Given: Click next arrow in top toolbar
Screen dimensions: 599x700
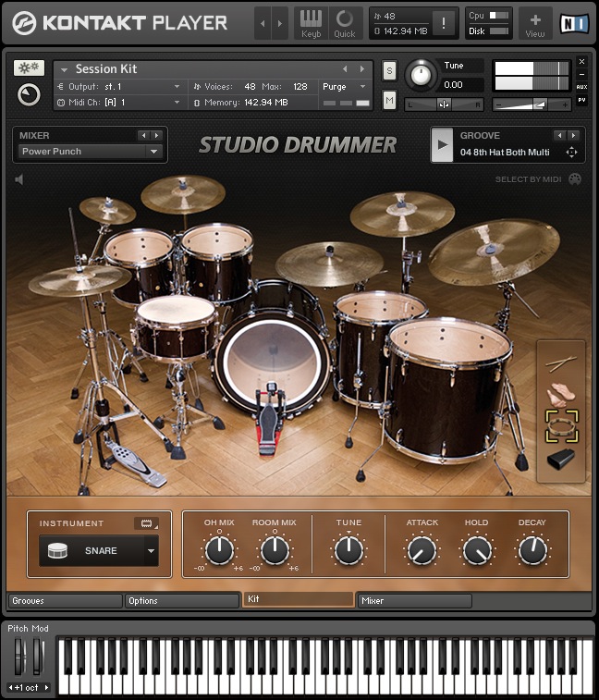Looking at the screenshot, I should 280,23.
